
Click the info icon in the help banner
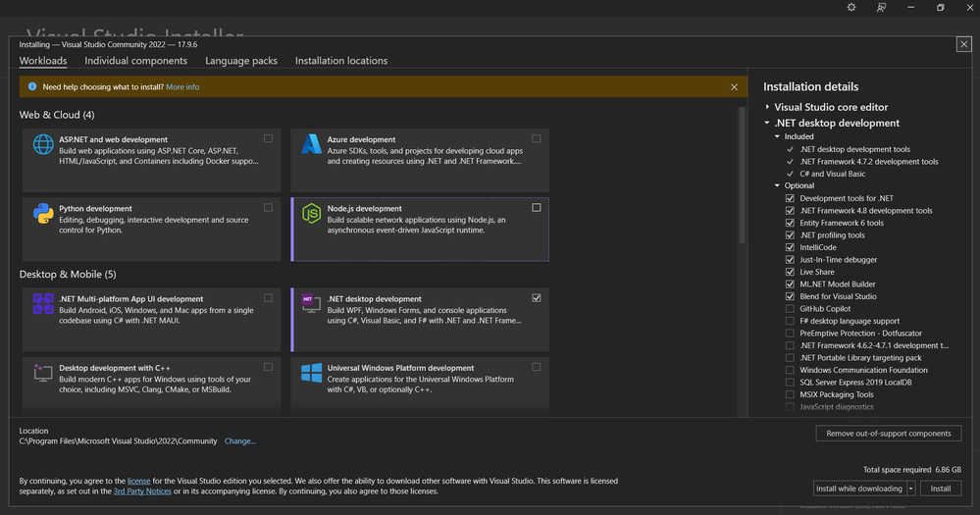point(31,87)
